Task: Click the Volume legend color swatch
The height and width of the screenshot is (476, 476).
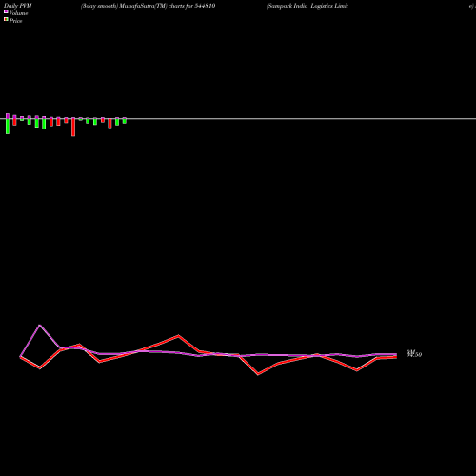Action: (x=6, y=11)
